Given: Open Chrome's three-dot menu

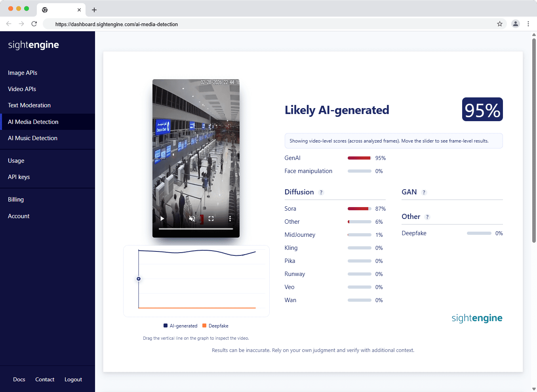Looking at the screenshot, I should click(528, 24).
